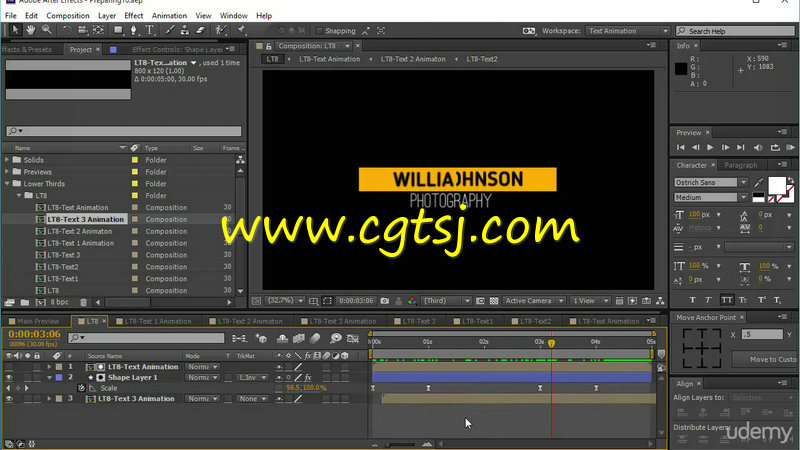Image resolution: width=800 pixels, height=450 pixels.
Task: Click the snapshot camera icon in viewer
Action: tap(385, 301)
